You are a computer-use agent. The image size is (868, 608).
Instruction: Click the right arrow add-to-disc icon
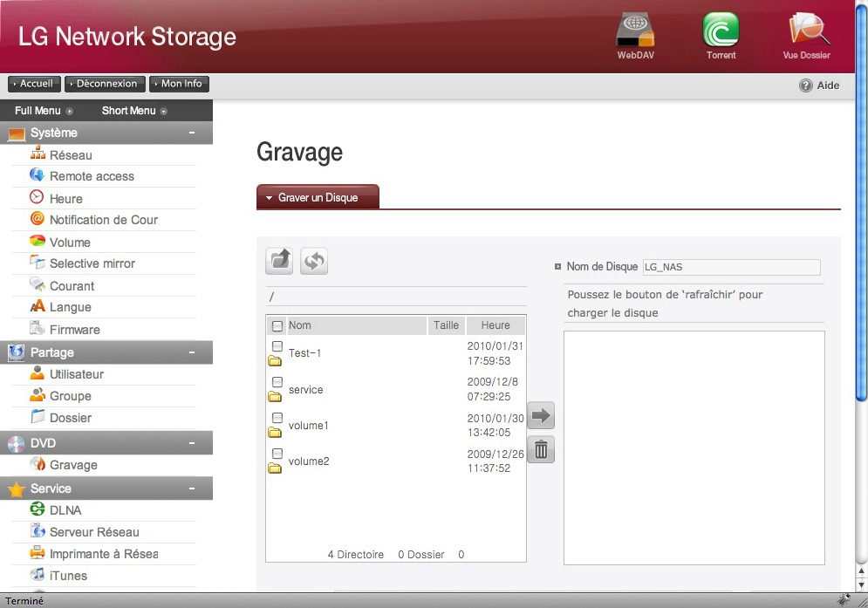click(x=541, y=415)
